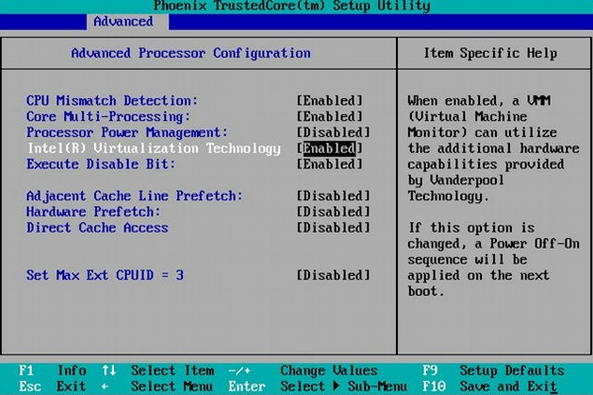Select the Core Multi-Processing label
This screenshot has width=593, height=395.
(x=108, y=117)
